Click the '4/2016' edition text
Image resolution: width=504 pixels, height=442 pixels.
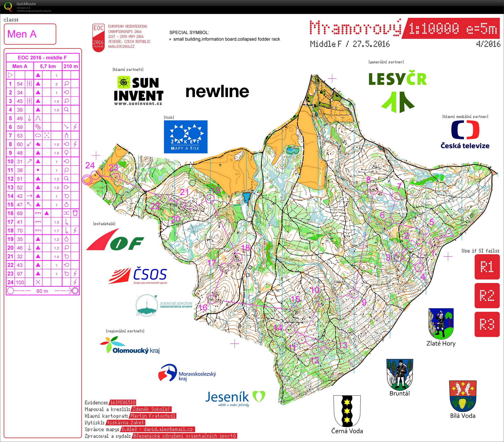click(488, 44)
